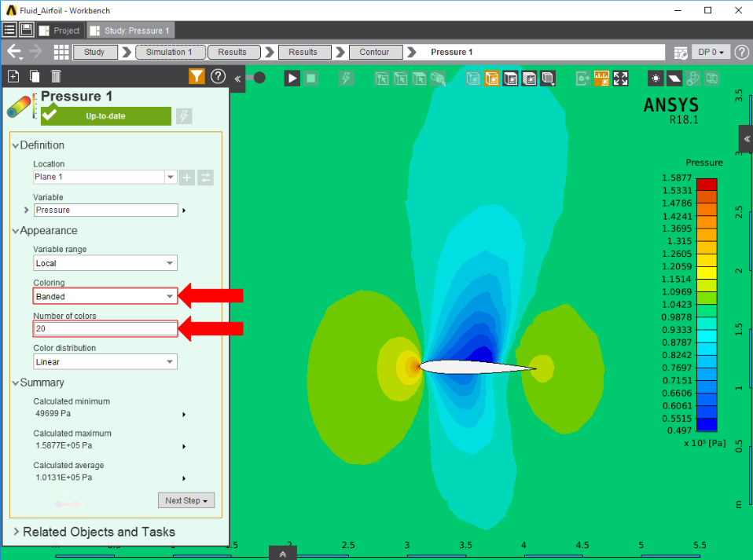The height and width of the screenshot is (560, 753).
Task: Click the wireframe box icon at toolbar end
Action: [711, 79]
